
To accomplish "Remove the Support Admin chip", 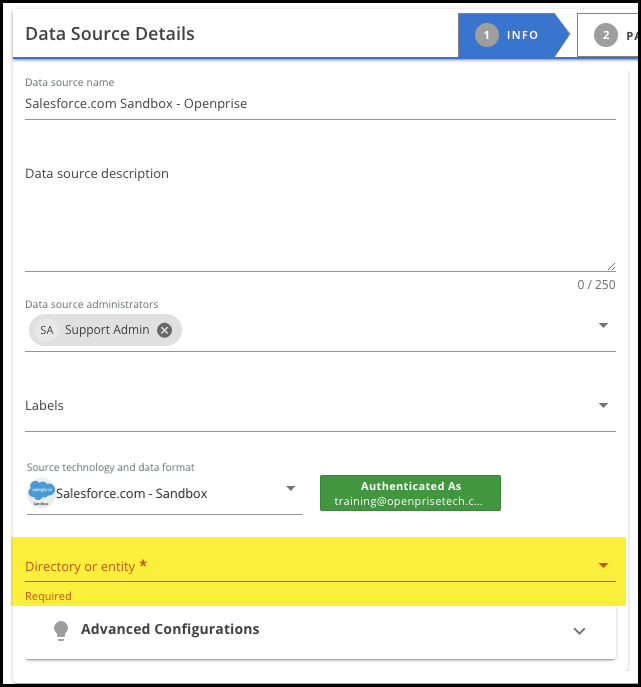I will (x=164, y=330).
